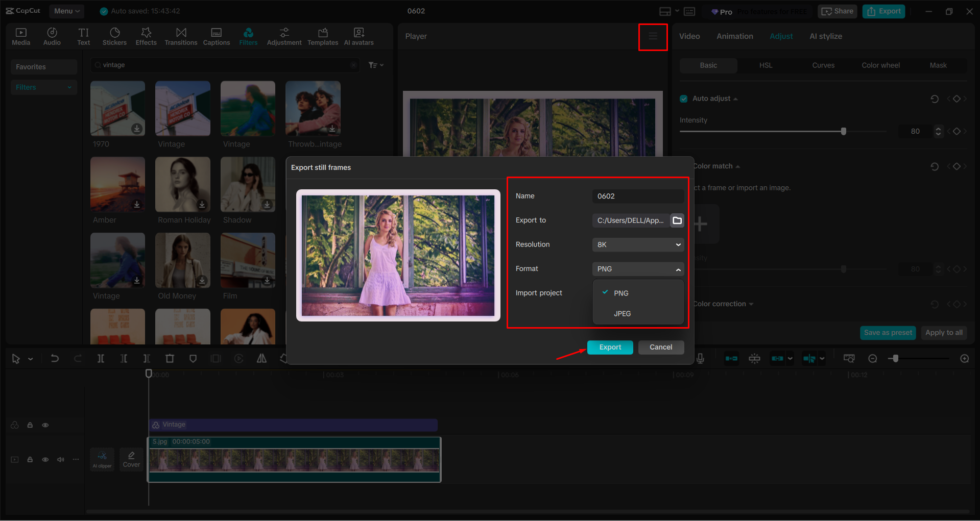Click the lock icon on the video track
The width and height of the screenshot is (980, 521).
click(x=30, y=459)
